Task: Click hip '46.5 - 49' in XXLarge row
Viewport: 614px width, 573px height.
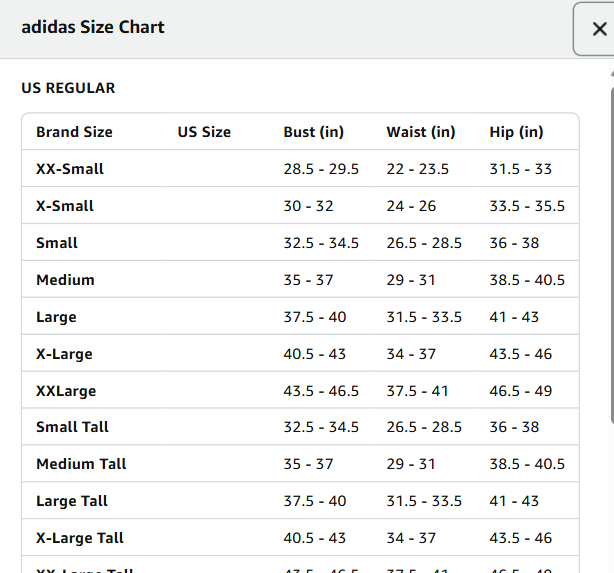Action: click(x=520, y=391)
